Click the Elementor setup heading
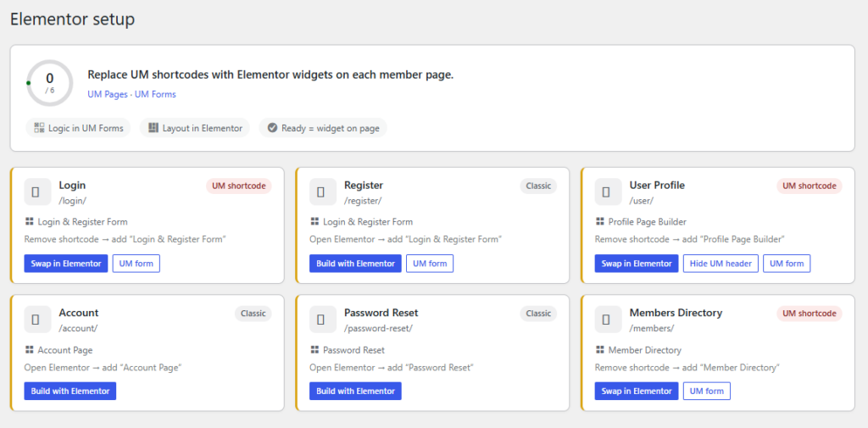The image size is (868, 428). (x=73, y=19)
